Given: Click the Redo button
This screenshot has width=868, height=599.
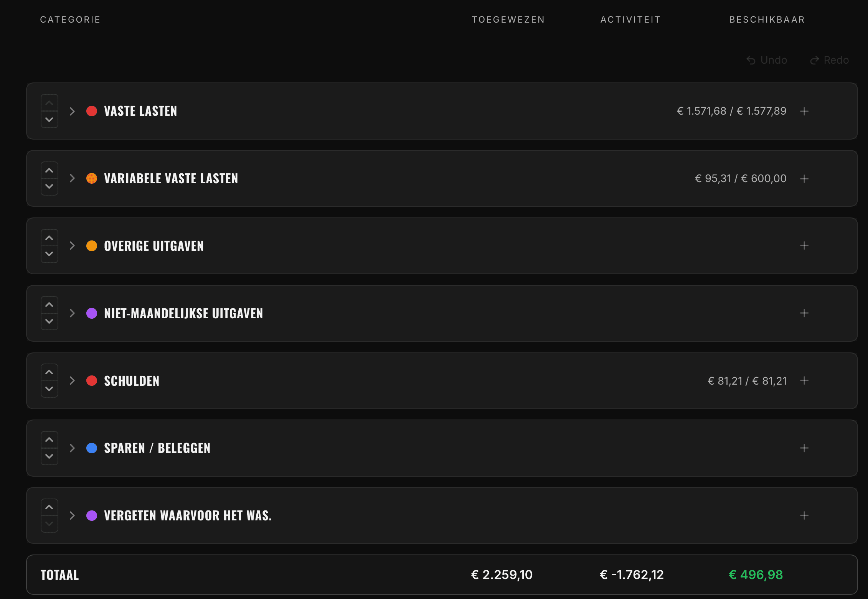Looking at the screenshot, I should click(x=829, y=60).
